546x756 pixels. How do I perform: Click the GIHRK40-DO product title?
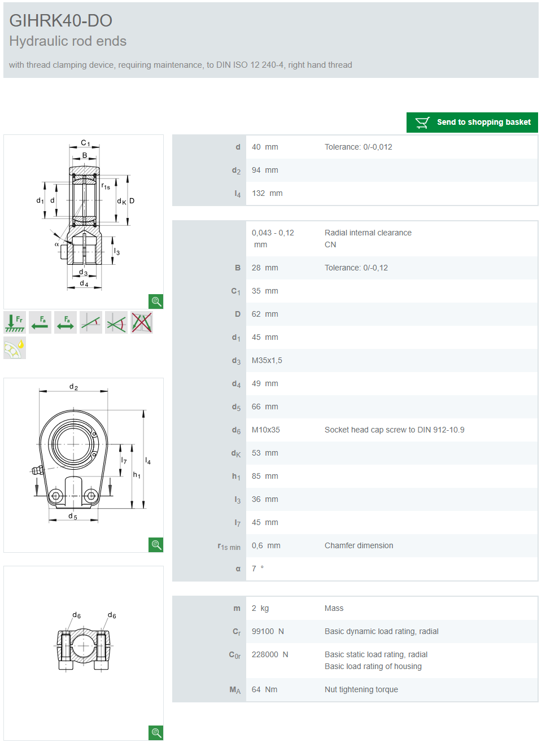click(61, 21)
